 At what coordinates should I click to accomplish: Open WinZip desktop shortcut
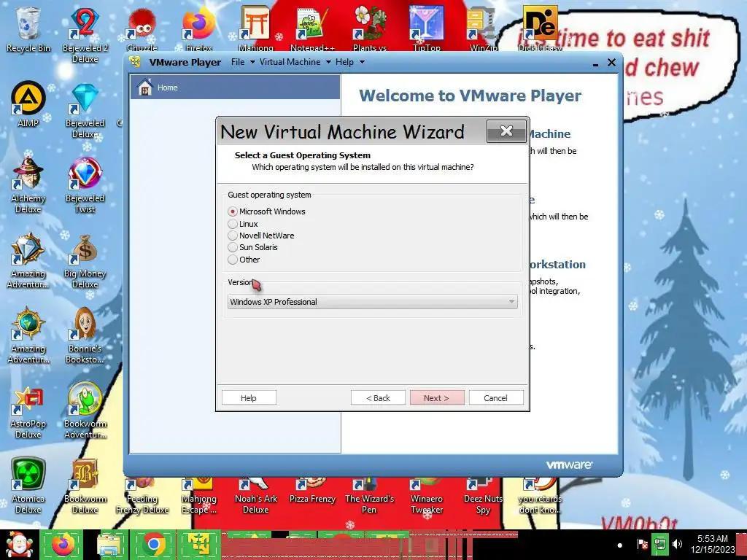pos(484,29)
